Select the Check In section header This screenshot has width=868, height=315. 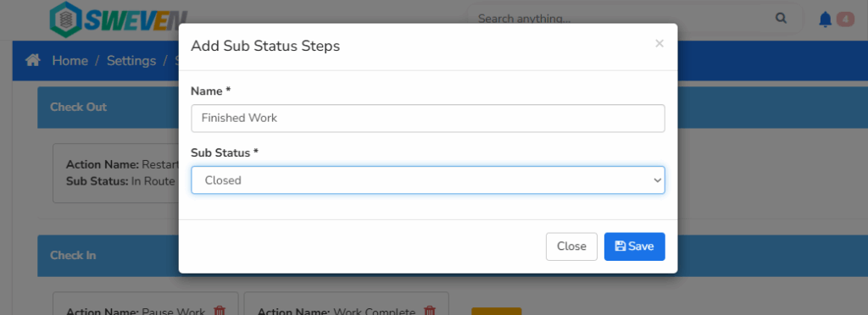(x=108, y=256)
